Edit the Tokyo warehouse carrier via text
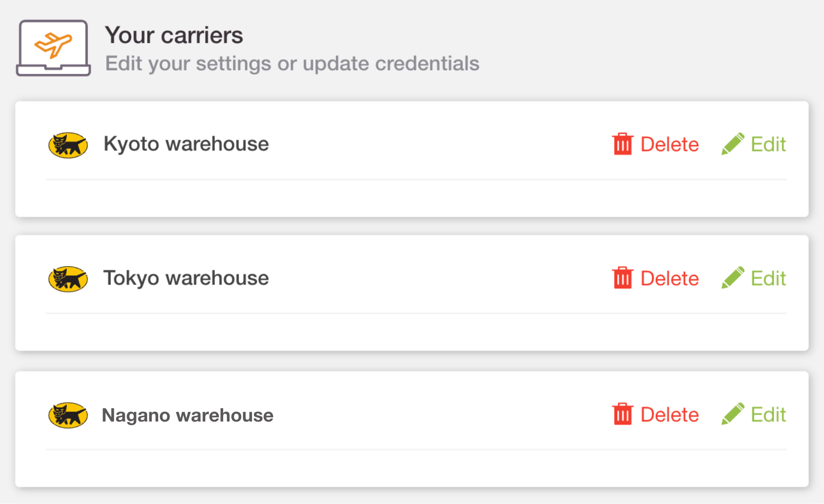Image resolution: width=824 pixels, height=504 pixels. click(x=768, y=278)
